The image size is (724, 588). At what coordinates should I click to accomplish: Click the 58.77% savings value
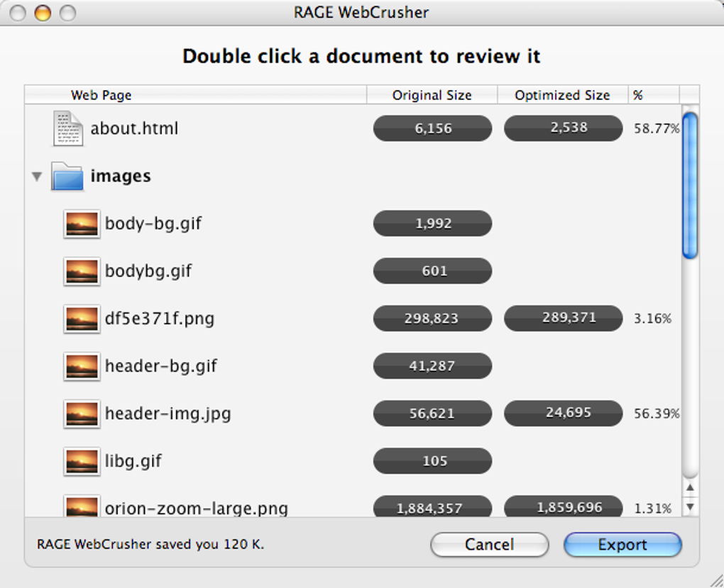point(657,128)
